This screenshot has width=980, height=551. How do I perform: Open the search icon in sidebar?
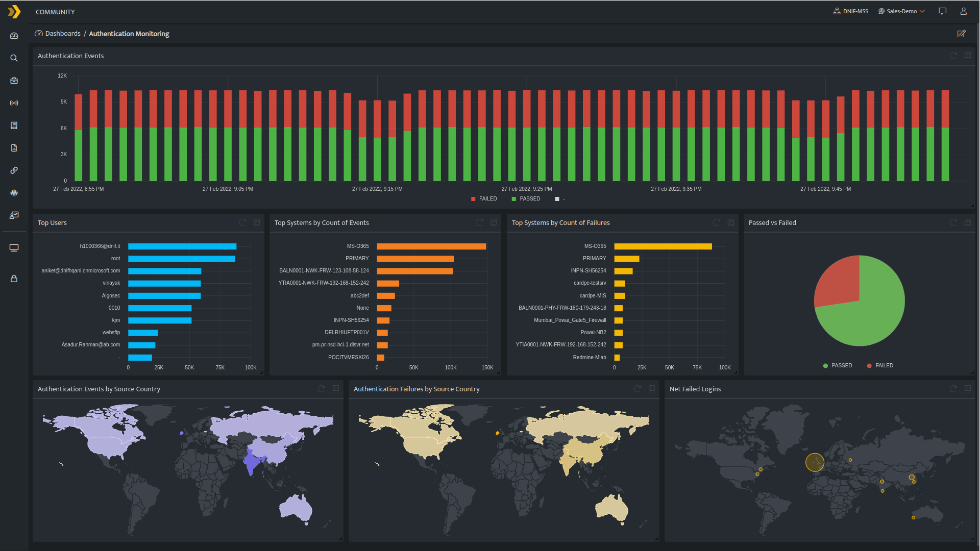[x=14, y=58]
